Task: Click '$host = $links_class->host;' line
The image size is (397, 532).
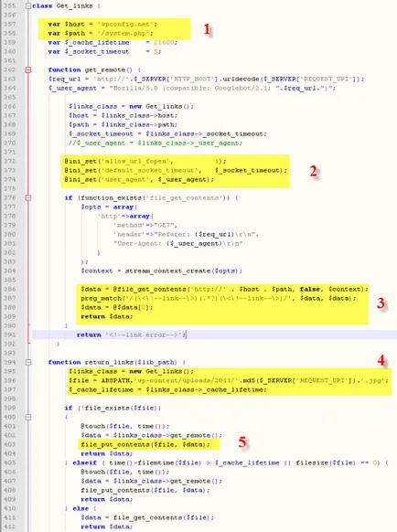Action: [x=123, y=115]
